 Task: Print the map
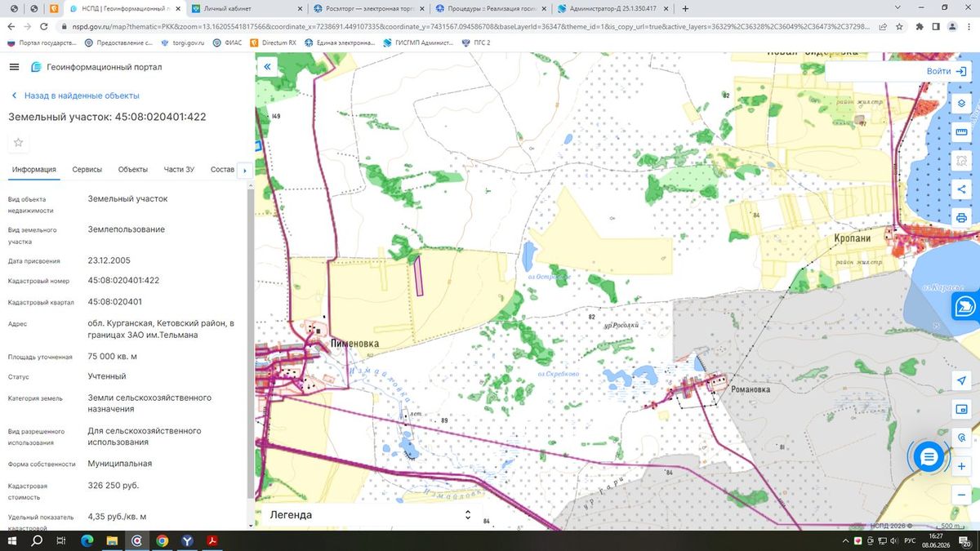(961, 218)
